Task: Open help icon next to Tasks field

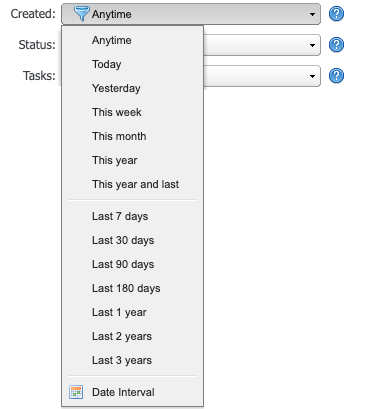Action: click(x=336, y=76)
